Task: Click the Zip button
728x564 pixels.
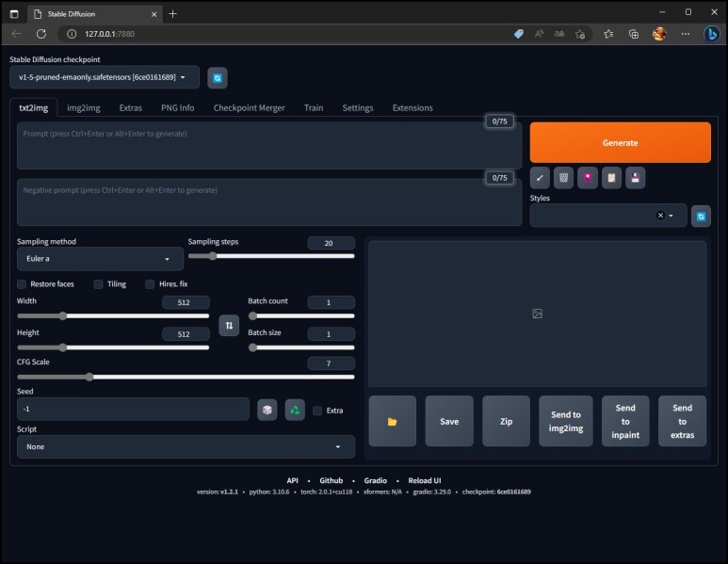Action: 506,421
